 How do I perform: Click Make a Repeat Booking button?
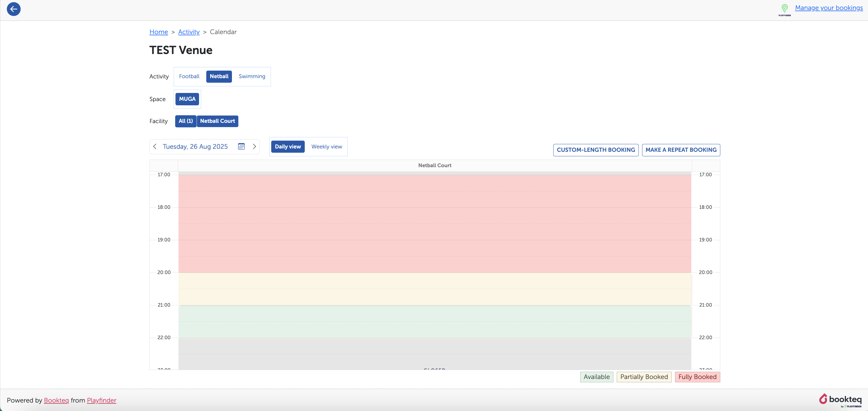pos(681,150)
